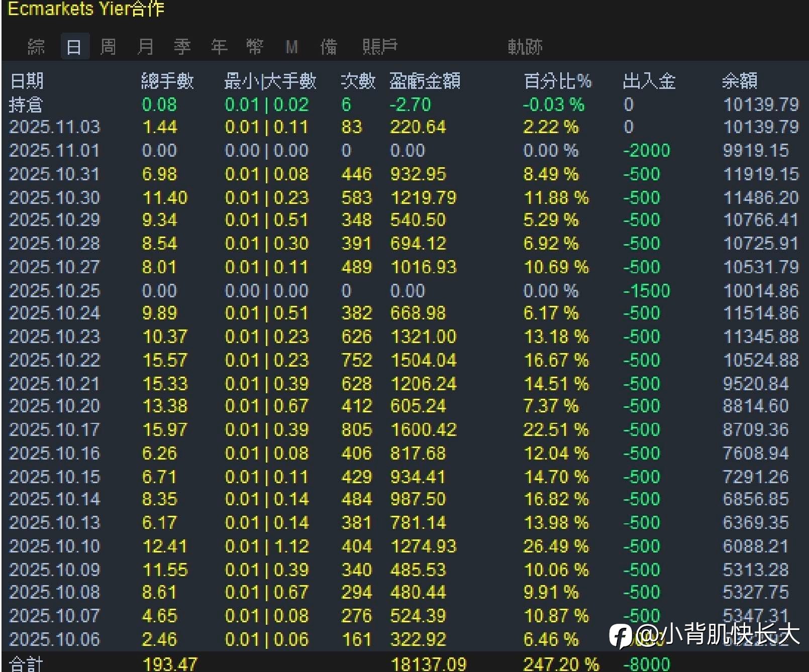Click profit value 987.50

[418, 499]
